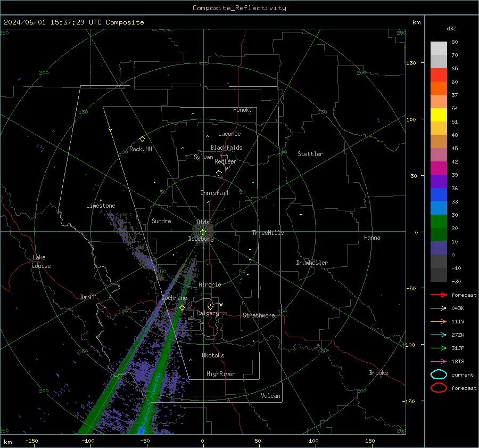The width and height of the screenshot is (479, 448).
Task: Click the Innisfail city label
Action: click(x=214, y=193)
